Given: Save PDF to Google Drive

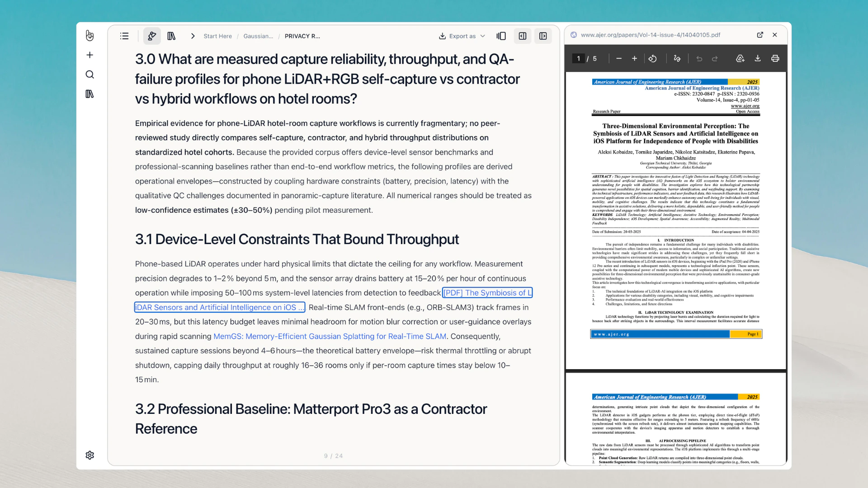Looking at the screenshot, I should coord(740,59).
